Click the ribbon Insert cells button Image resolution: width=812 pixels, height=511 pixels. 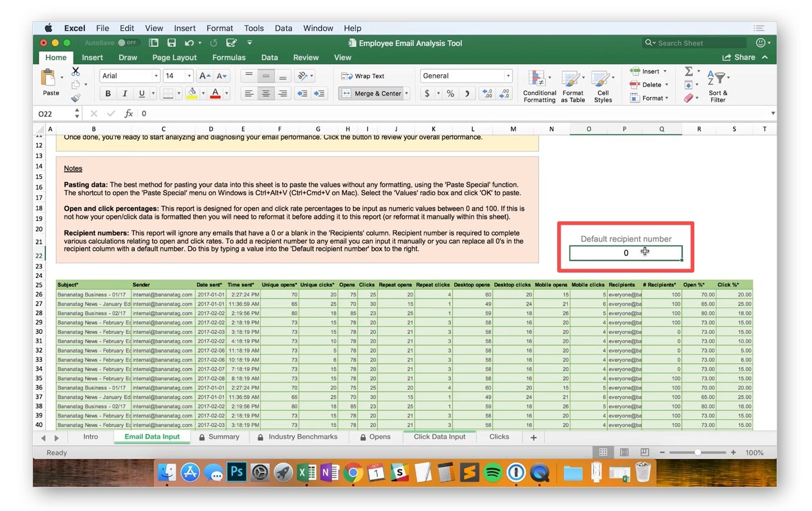click(649, 71)
